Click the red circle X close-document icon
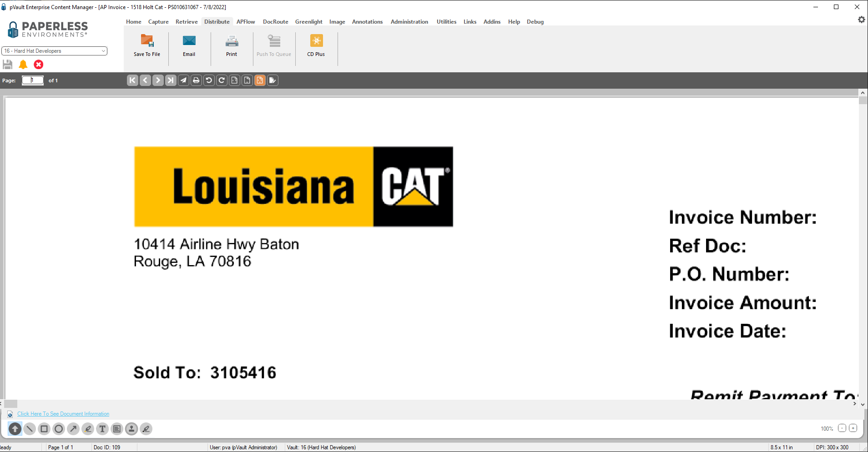This screenshot has width=868, height=452. pos(39,65)
